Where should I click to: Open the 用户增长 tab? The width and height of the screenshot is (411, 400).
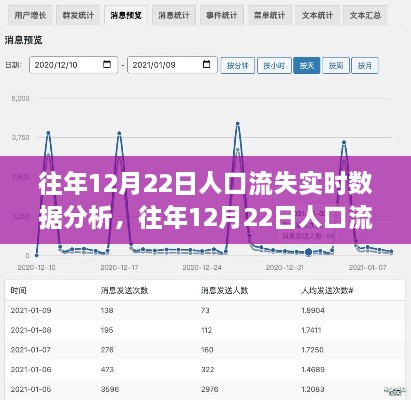(30, 15)
